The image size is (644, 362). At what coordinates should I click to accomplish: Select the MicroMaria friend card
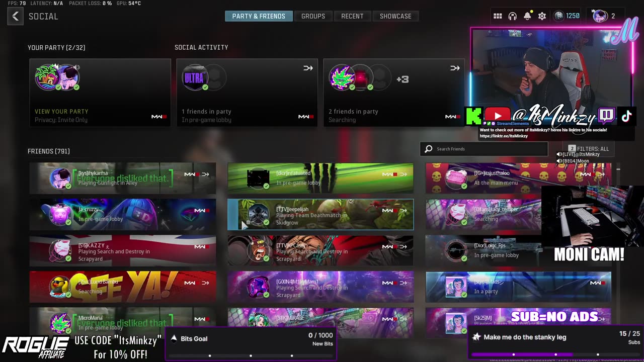pos(123,323)
